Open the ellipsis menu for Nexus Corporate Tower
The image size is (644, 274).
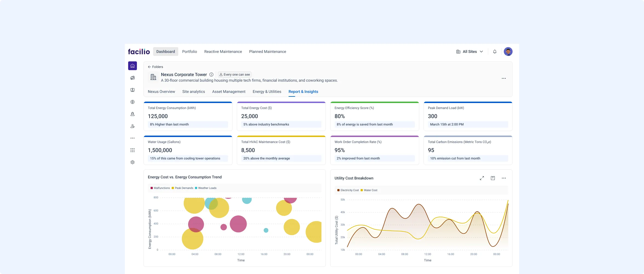(x=504, y=78)
